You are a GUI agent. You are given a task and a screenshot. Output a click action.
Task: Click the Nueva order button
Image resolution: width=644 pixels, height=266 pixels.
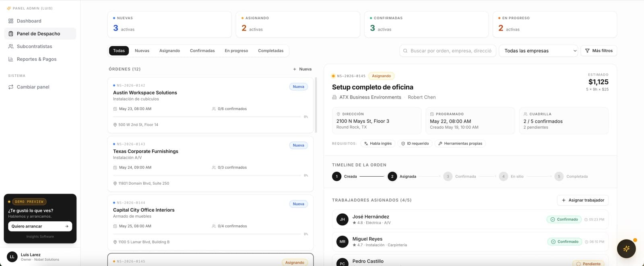click(302, 69)
